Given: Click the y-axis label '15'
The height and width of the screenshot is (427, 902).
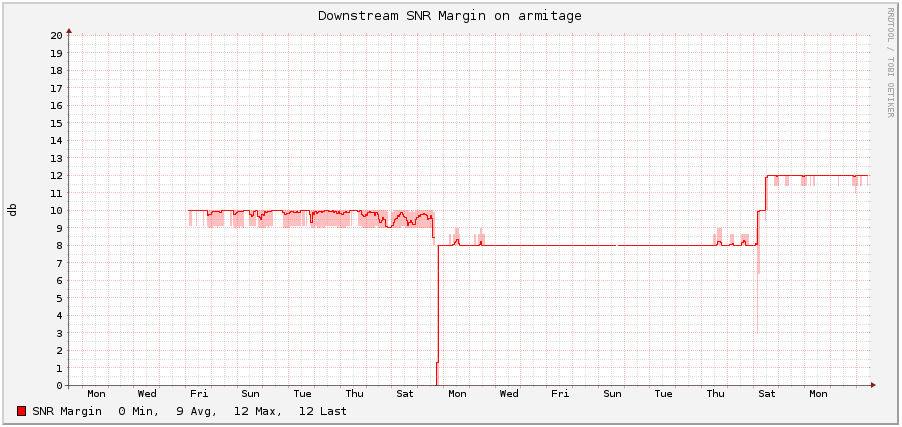Looking at the screenshot, I should tap(56, 123).
